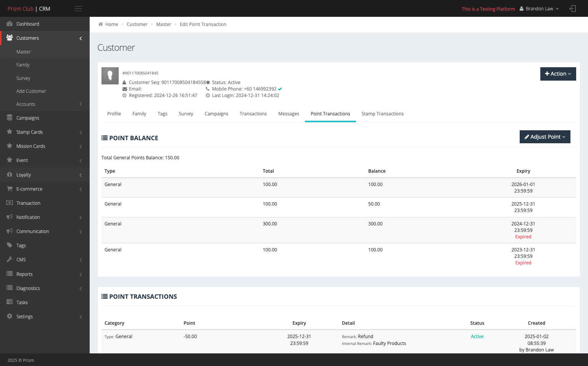Toggle the hamburger sidebar menu icon

coord(78,8)
